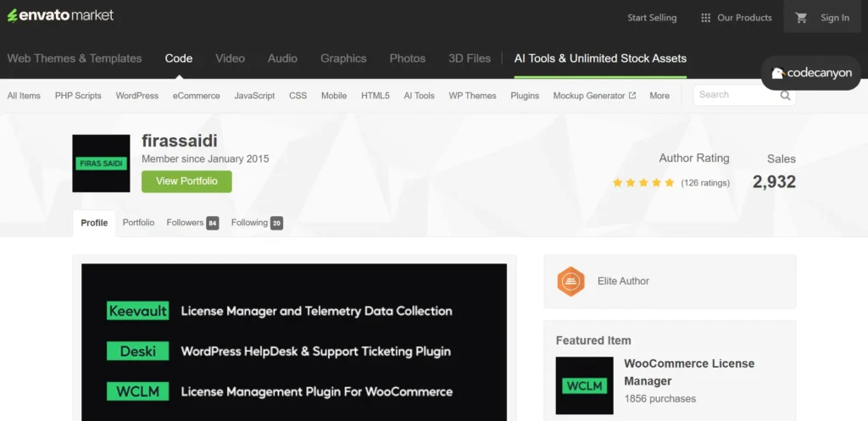Click the Firas Saidi profile avatar
868x421 pixels.
tap(101, 163)
